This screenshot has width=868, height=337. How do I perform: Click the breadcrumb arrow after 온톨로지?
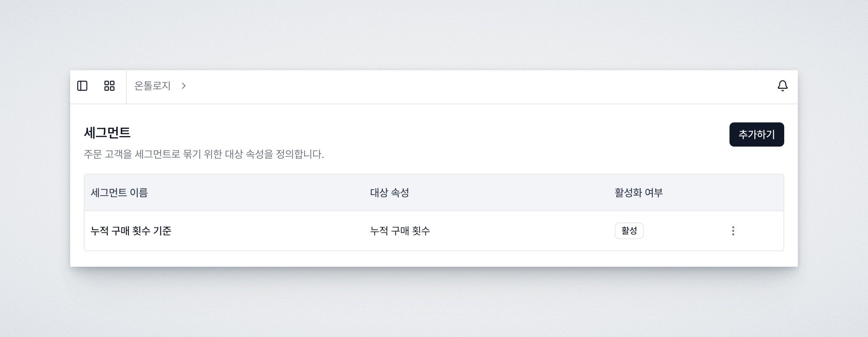click(184, 86)
